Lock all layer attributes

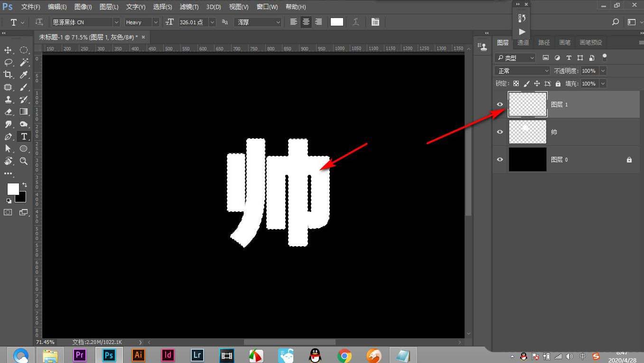pyautogui.click(x=558, y=84)
